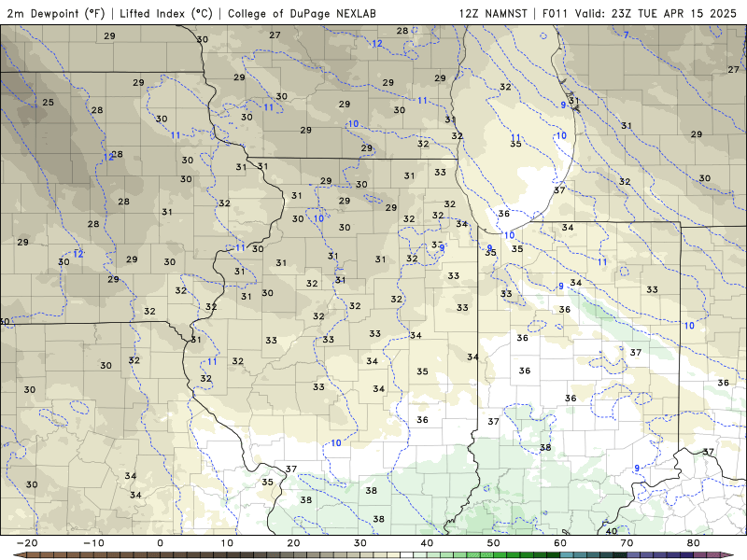The height and width of the screenshot is (560, 747).
Task: Click the "25" dewpoint value on the map
Action: (49, 103)
